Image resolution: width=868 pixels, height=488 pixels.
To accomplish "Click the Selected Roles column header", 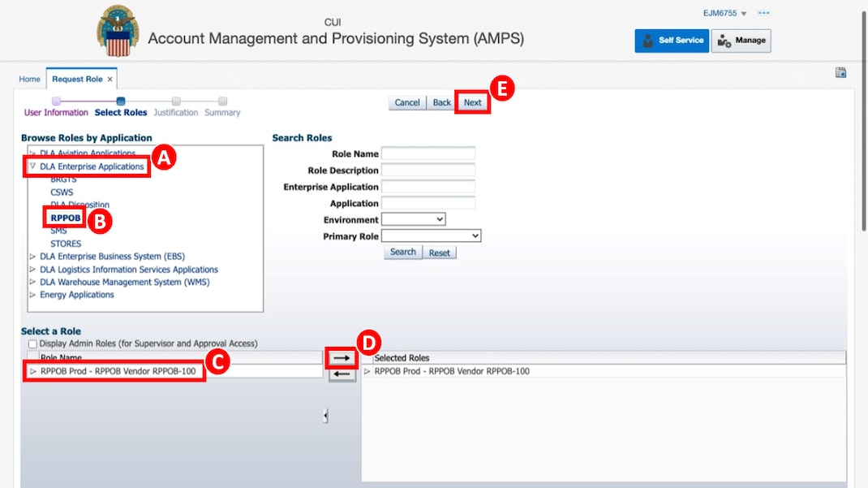I will tap(604, 358).
